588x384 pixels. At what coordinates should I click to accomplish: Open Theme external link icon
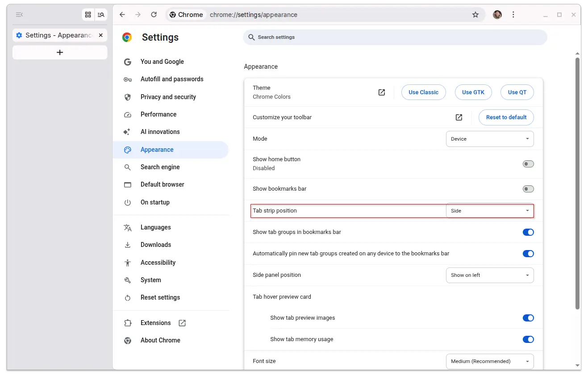click(381, 92)
